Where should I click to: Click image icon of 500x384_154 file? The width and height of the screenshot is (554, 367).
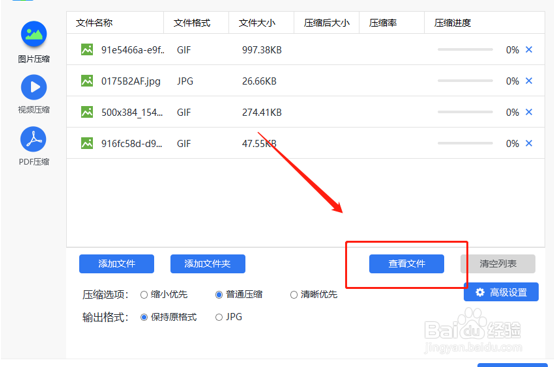[x=87, y=112]
